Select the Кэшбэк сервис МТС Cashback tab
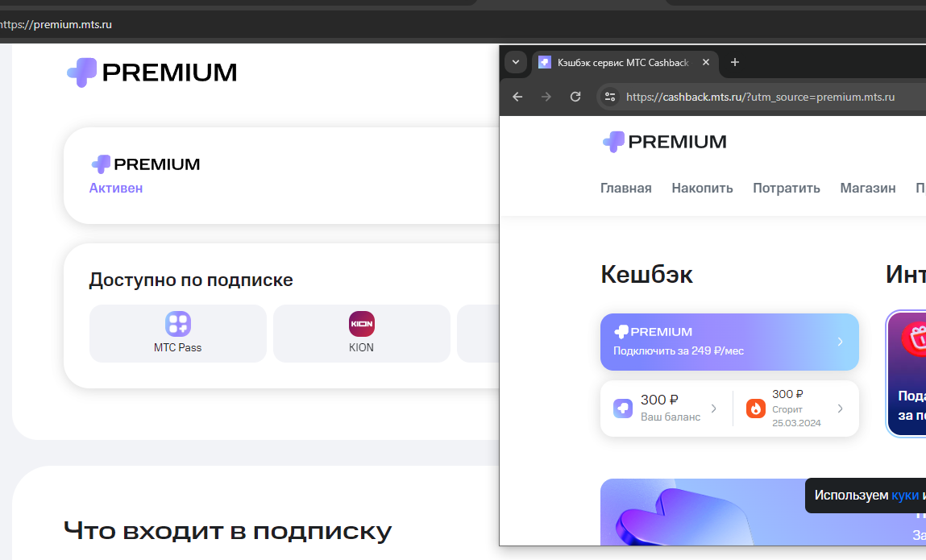The image size is (926, 560). pyautogui.click(x=625, y=63)
